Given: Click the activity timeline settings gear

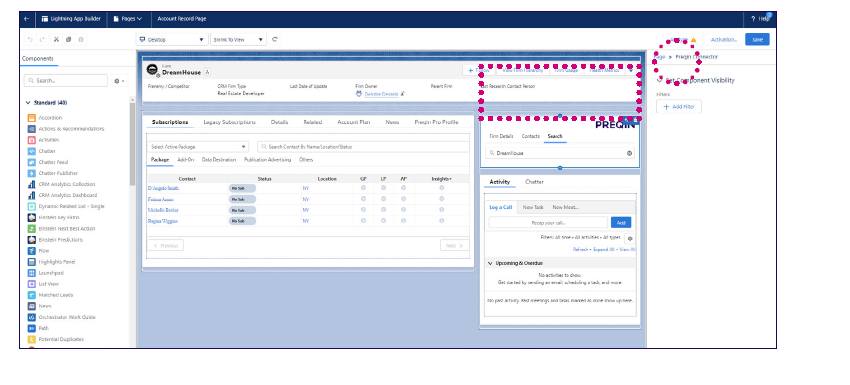Looking at the screenshot, I should tap(630, 239).
